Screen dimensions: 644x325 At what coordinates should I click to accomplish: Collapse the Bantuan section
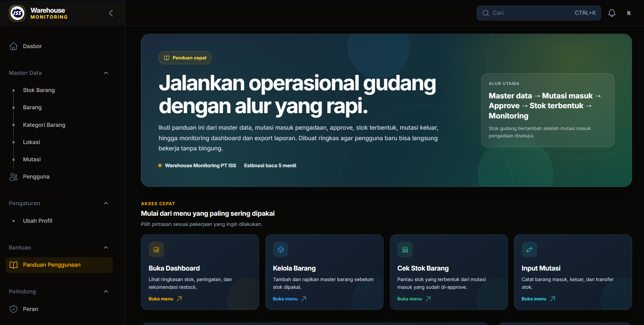106,247
